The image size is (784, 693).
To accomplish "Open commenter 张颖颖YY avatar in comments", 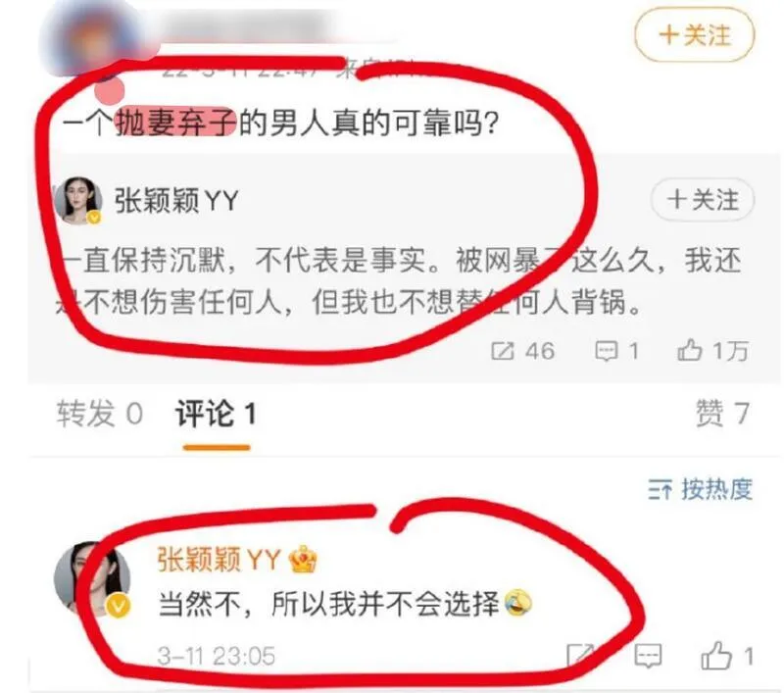I will coord(92,578).
